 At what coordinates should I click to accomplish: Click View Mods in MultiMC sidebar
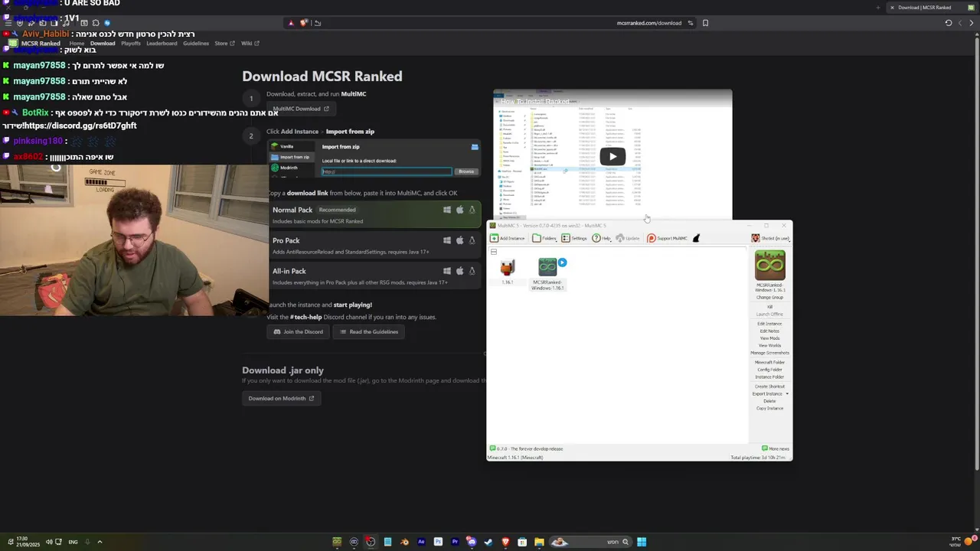[x=769, y=338]
